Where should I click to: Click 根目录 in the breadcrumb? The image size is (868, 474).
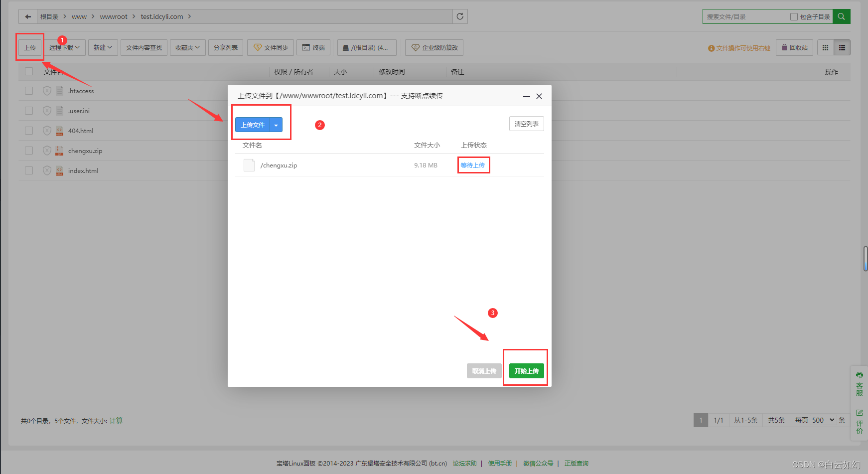49,16
